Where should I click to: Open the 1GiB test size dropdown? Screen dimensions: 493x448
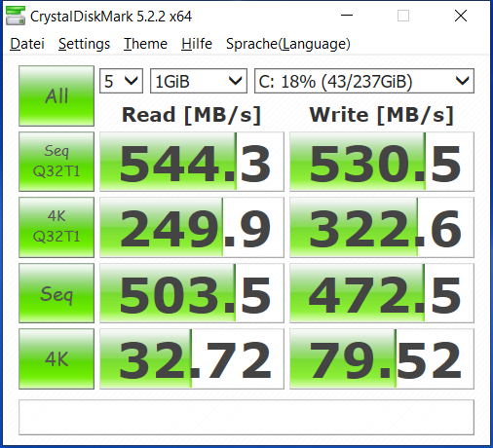[199, 81]
